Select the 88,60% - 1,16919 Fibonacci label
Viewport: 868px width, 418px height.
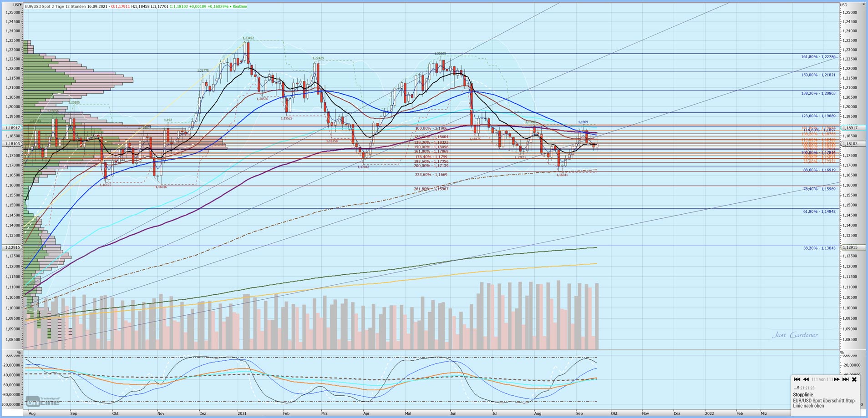tap(819, 170)
